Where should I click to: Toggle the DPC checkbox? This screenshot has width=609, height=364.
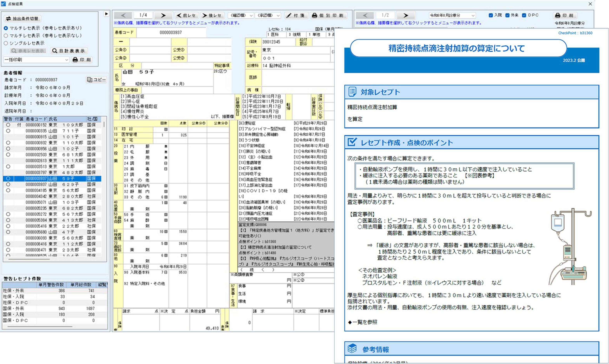pyautogui.click(x=524, y=15)
